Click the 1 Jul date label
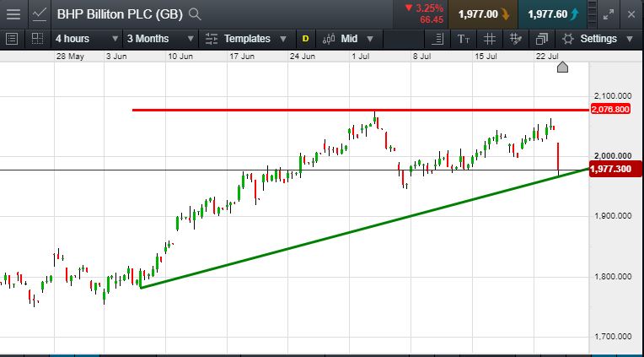 (362, 57)
